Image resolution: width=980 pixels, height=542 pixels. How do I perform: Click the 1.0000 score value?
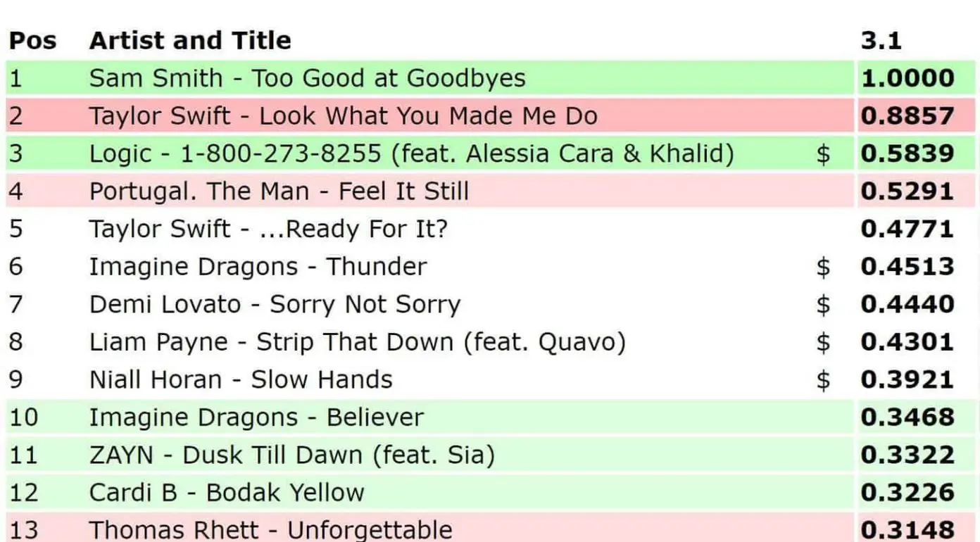(907, 78)
